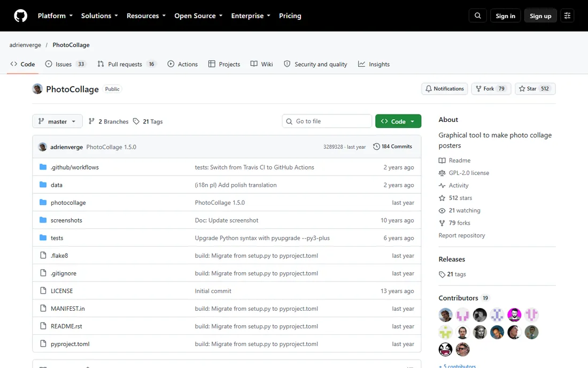Screen dimensions: 588x368
Task: Open the green Code dropdown
Action: point(398,121)
